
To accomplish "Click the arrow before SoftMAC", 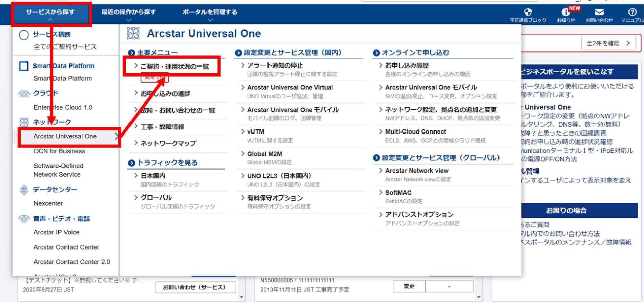I will pyautogui.click(x=381, y=192).
